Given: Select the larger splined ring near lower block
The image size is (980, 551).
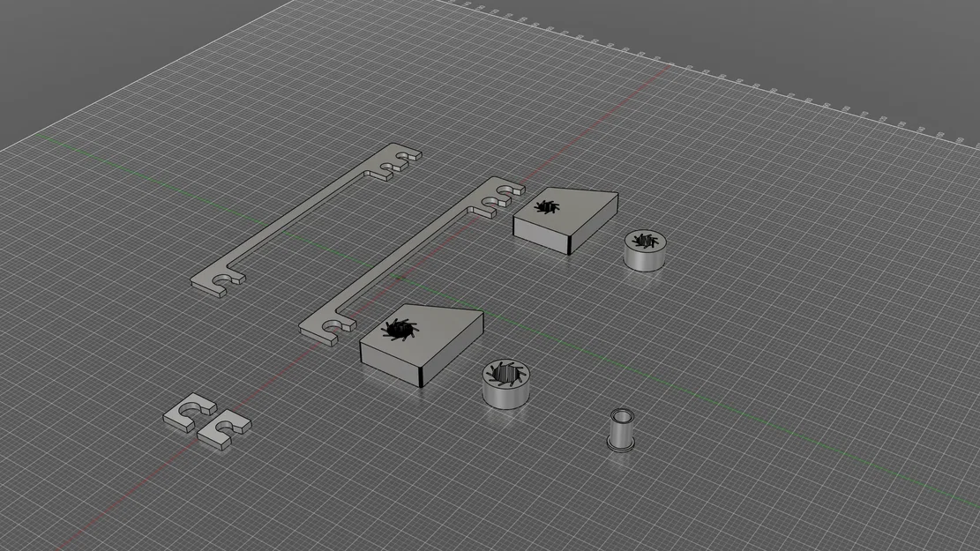Looking at the screenshot, I should point(506,385).
